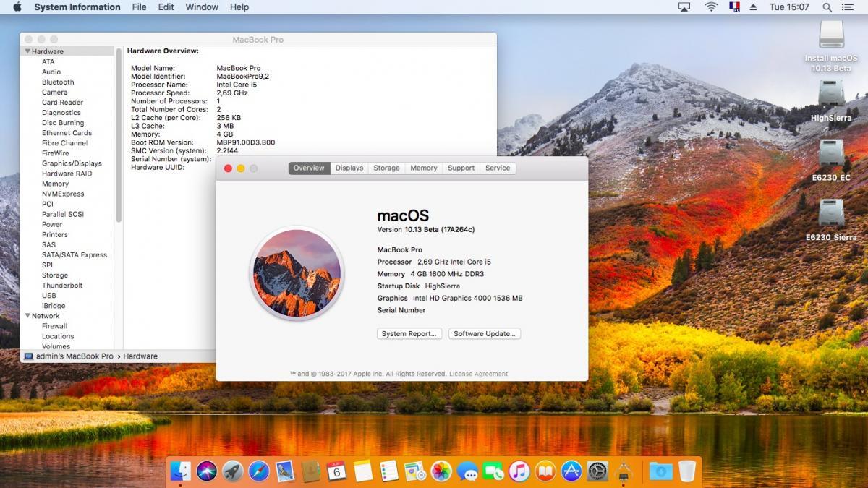Open the License Agreement link
This screenshot has height=488, width=868.
click(x=478, y=374)
